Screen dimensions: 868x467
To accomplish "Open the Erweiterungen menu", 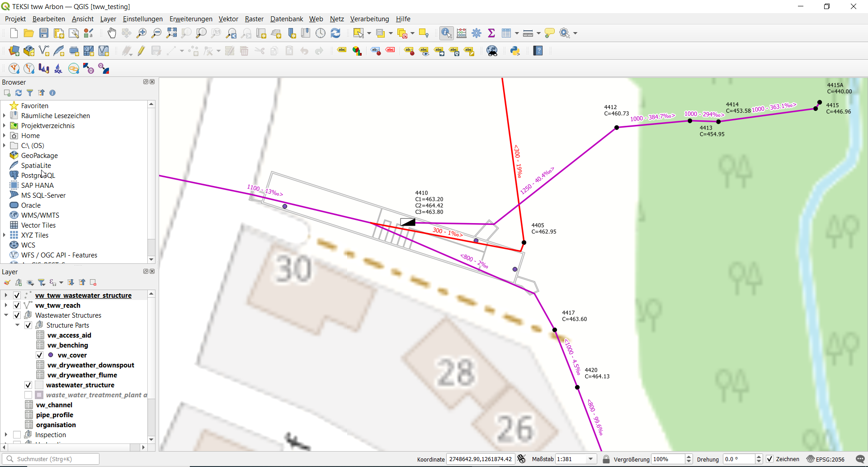I will coord(191,19).
